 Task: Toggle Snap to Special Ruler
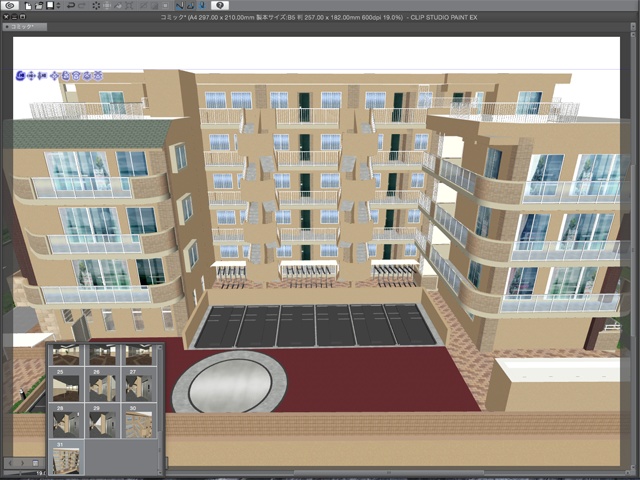191,6
